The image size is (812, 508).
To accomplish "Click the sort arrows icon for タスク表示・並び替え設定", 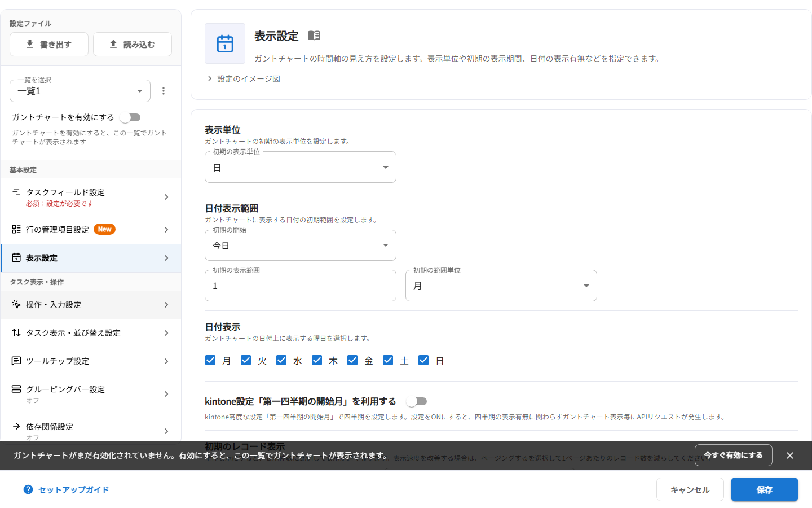I will click(16, 332).
